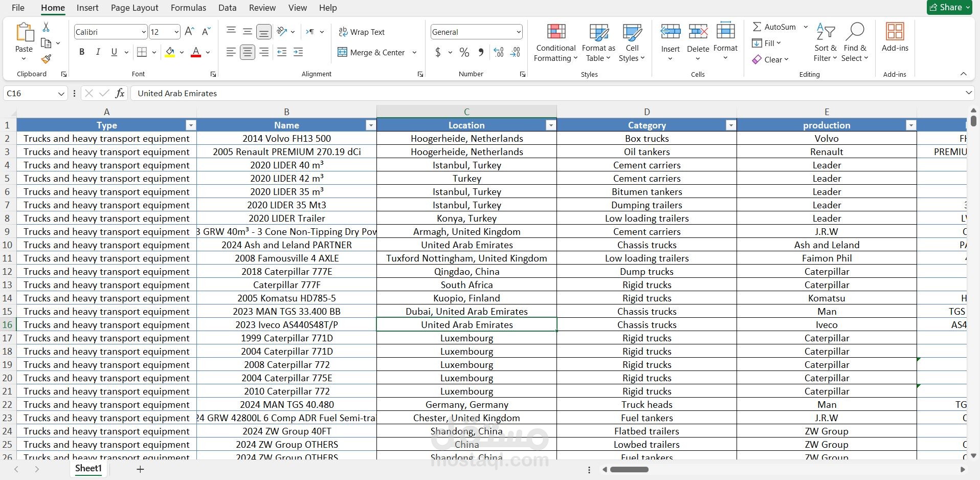
Task: Decrease the cell indent
Action: pos(282,52)
